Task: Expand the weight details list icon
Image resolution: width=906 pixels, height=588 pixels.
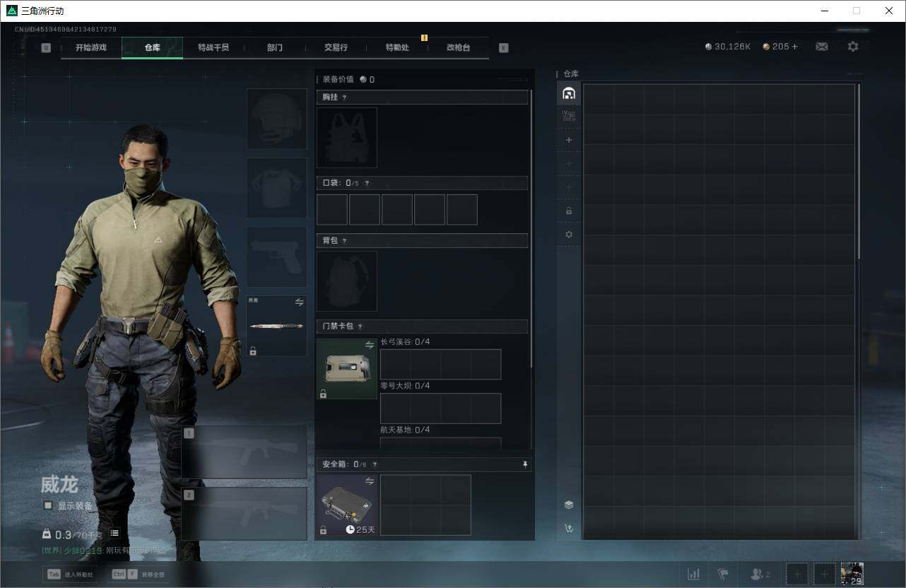Action: point(114,534)
